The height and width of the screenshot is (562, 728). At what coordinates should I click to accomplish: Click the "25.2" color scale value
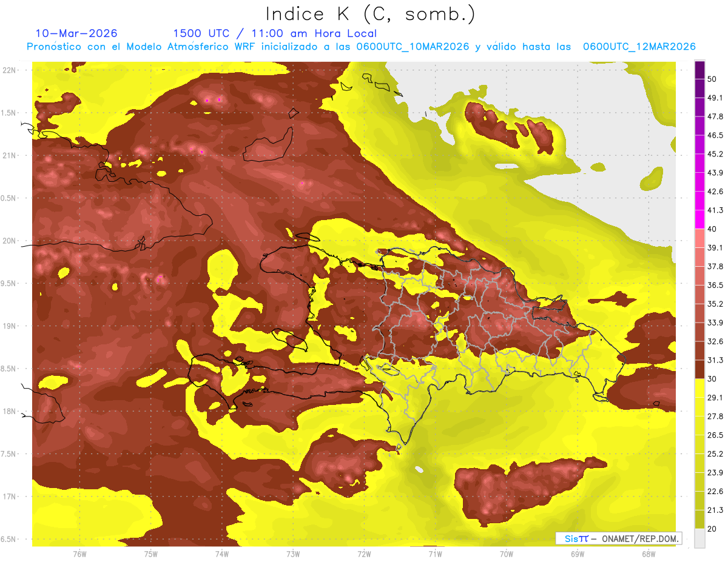(715, 453)
